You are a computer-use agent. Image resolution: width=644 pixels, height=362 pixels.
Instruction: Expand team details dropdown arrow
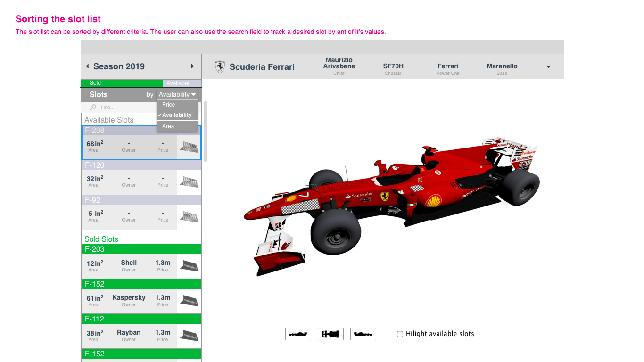click(548, 67)
